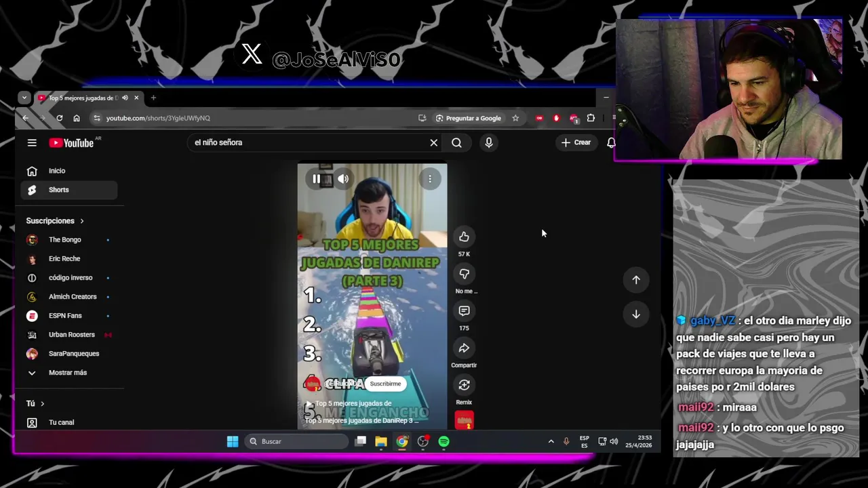
Task: Toggle the taskbar microphone indicator
Action: [566, 441]
